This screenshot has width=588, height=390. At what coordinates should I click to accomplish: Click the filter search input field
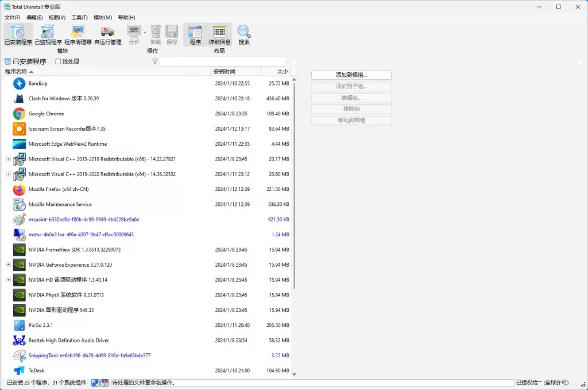(x=223, y=61)
